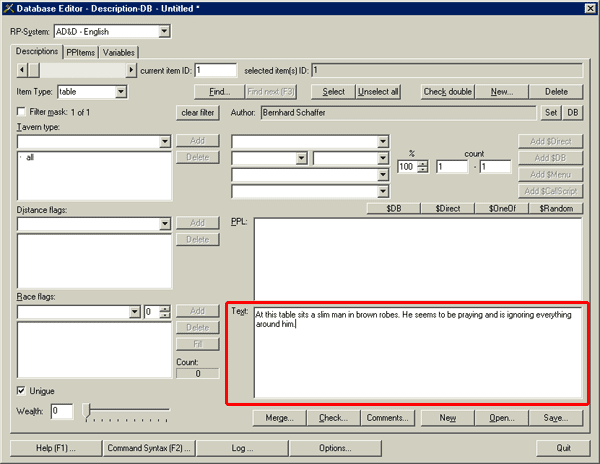Open the Tavern type dropdown
This screenshot has width=600, height=464.
pos(164,142)
